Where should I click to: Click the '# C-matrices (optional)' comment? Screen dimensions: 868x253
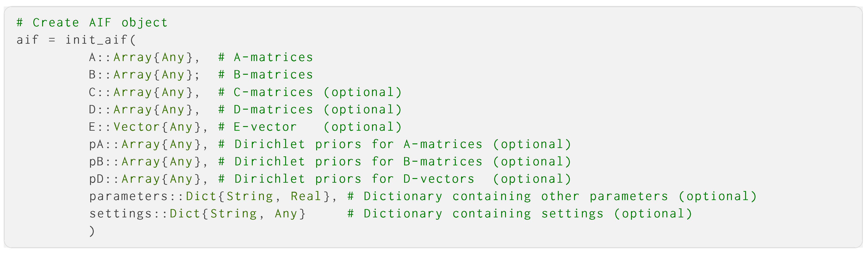coord(310,92)
